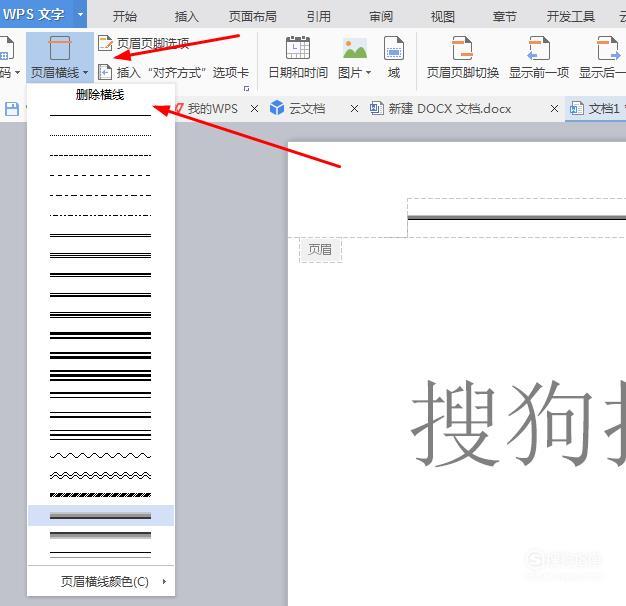Switch to the 文档1 tab
The image size is (626, 606).
(x=597, y=109)
